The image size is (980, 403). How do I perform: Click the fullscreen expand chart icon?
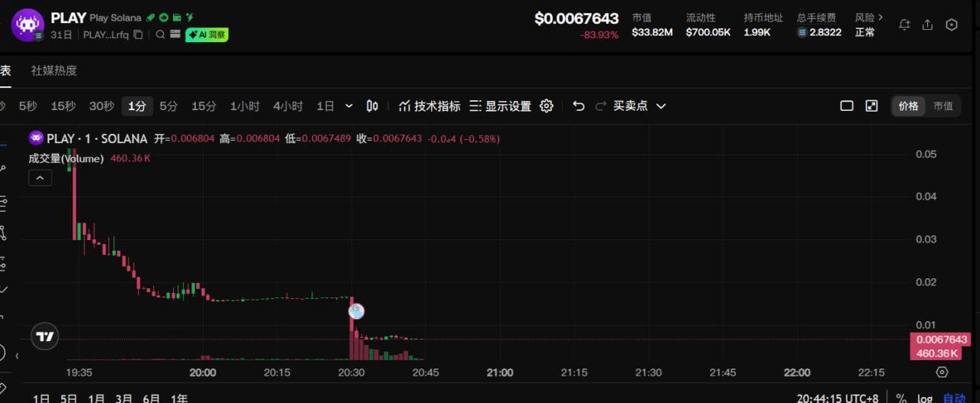click(x=871, y=106)
